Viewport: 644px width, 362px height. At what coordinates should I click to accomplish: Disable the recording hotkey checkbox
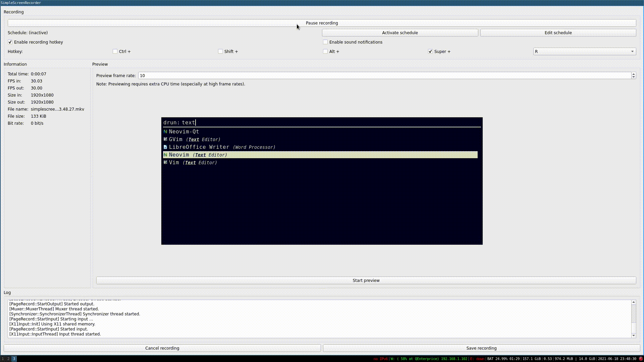[10, 42]
